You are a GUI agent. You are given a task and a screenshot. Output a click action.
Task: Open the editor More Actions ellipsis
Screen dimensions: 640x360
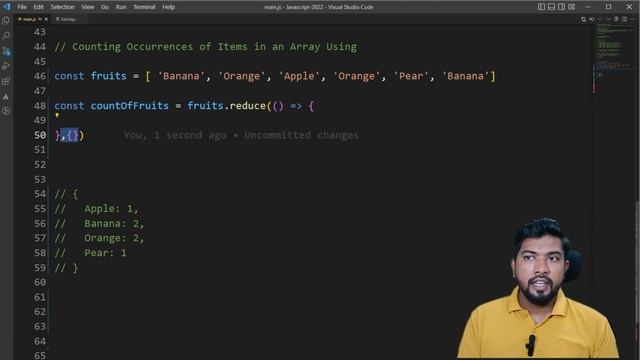coord(633,19)
